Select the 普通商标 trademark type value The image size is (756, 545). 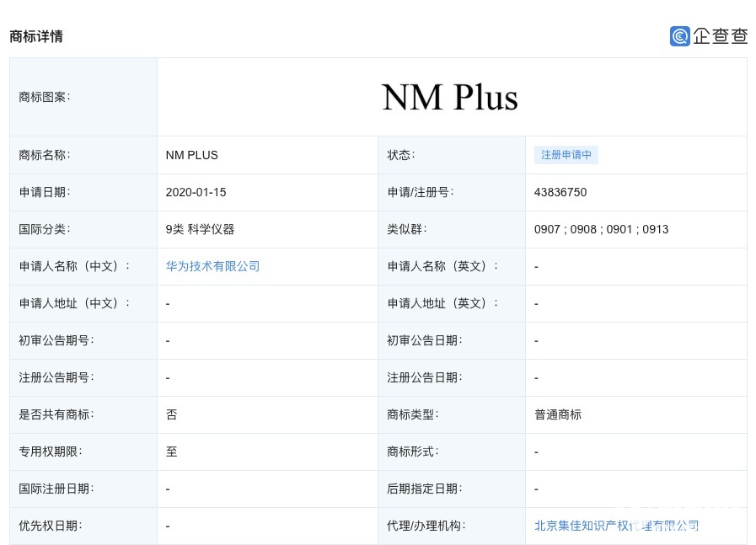[x=558, y=414]
